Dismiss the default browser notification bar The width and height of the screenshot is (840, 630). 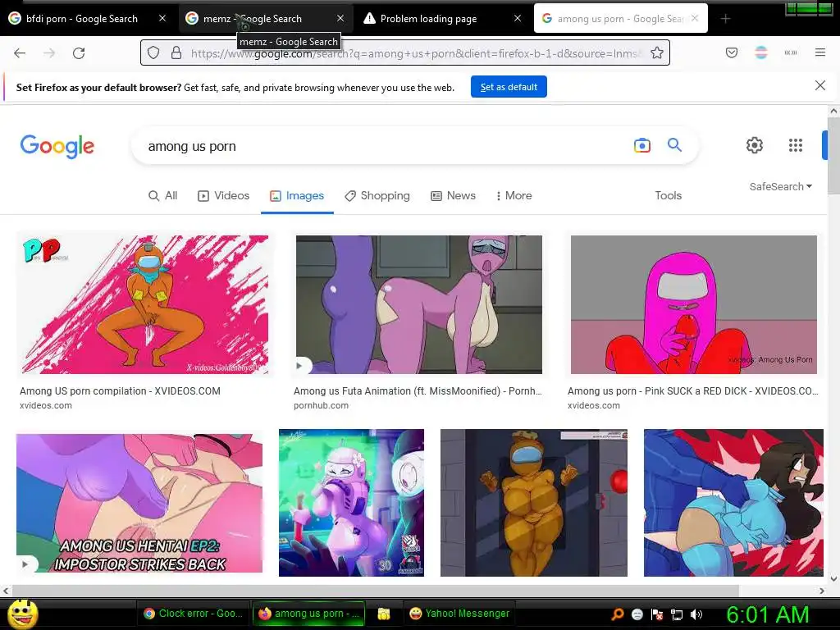819,85
